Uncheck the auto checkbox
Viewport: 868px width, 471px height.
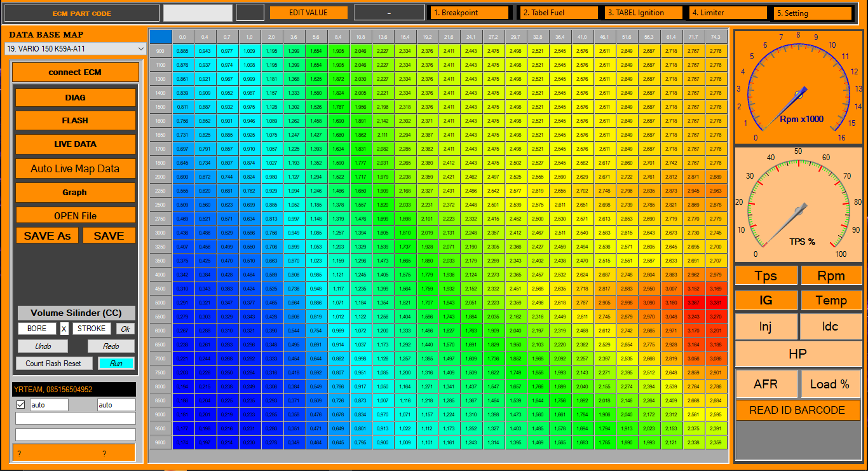click(x=21, y=404)
